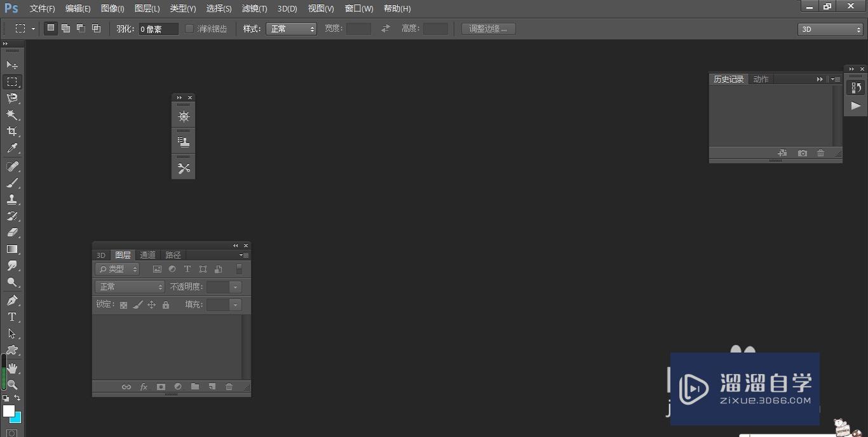868x437 pixels.
Task: Click the lock all padlock icon
Action: point(166,305)
